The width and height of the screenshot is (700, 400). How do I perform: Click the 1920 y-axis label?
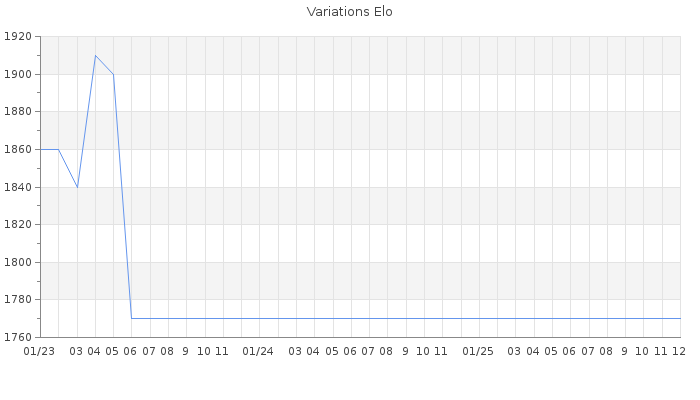pos(18,37)
